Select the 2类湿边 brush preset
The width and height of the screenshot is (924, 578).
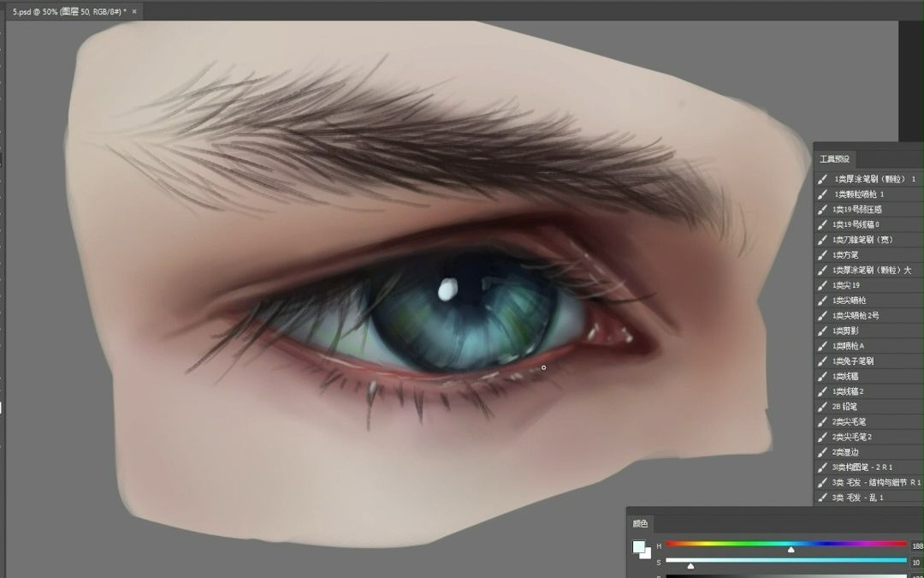(x=869, y=452)
